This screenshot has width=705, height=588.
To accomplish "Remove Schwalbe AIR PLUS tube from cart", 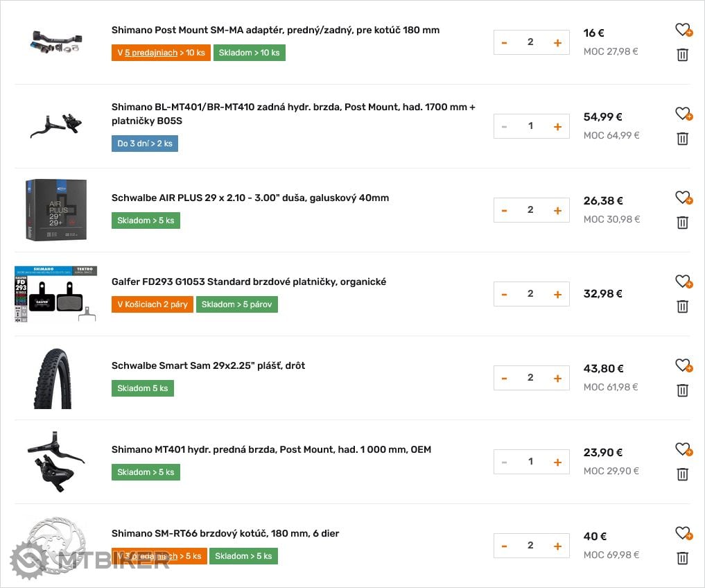I will point(682,223).
